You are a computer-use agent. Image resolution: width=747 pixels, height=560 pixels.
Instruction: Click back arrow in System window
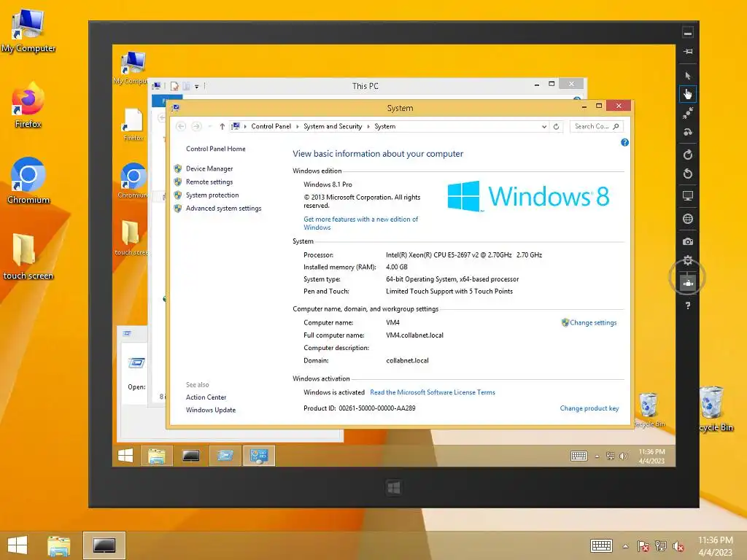click(181, 126)
